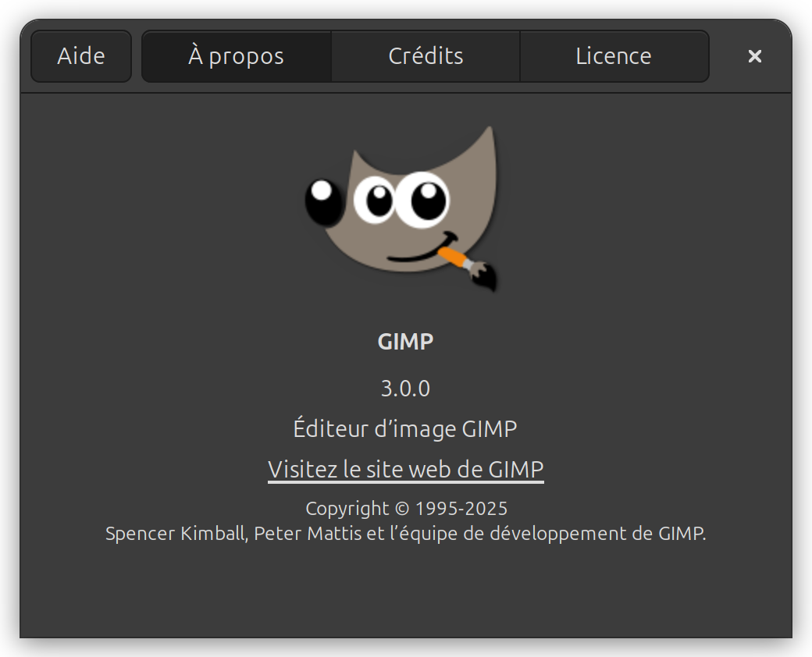
Task: Click the Spencer Kimball, Peter Mattis credit line
Action: (406, 533)
